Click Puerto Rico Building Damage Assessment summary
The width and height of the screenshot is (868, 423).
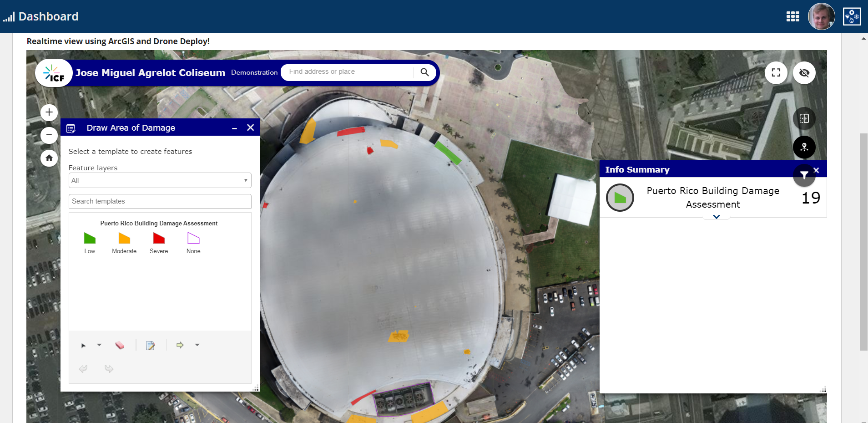(713, 198)
